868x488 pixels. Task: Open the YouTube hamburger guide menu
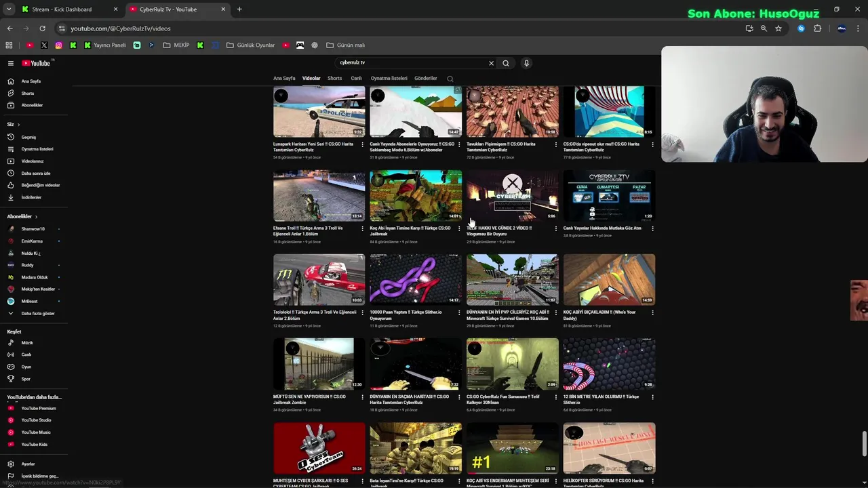[11, 63]
